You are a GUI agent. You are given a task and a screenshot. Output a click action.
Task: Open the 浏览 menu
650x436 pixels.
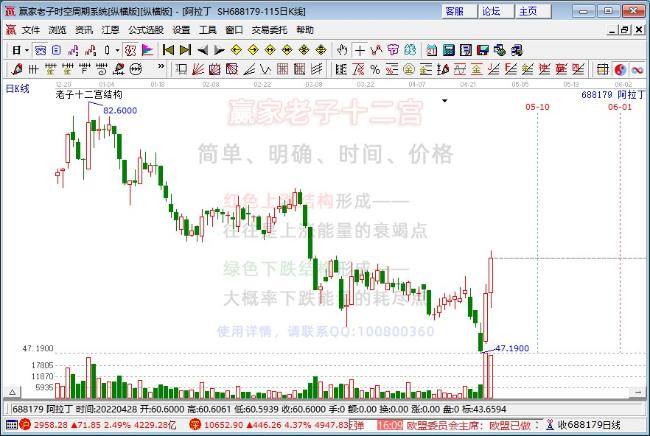coord(57,30)
